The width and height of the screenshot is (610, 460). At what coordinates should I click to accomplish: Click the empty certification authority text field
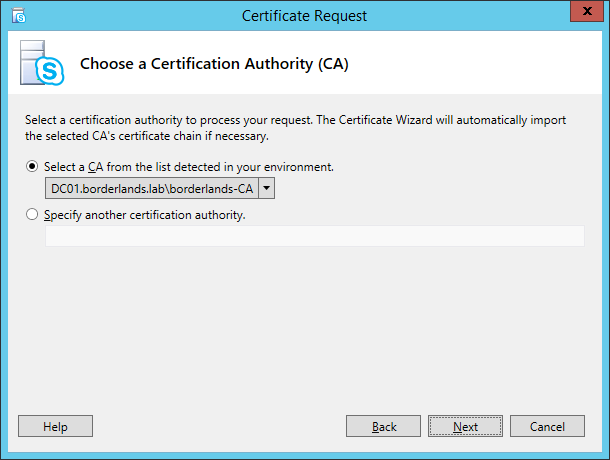click(x=315, y=236)
